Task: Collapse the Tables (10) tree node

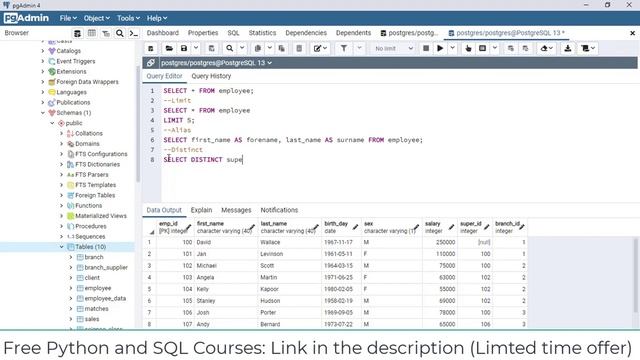Action: [62, 247]
